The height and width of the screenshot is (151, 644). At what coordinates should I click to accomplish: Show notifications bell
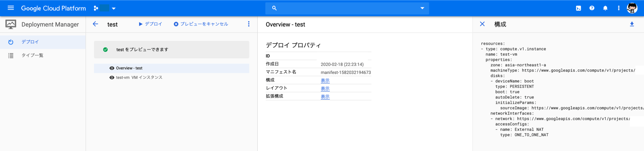tap(605, 8)
